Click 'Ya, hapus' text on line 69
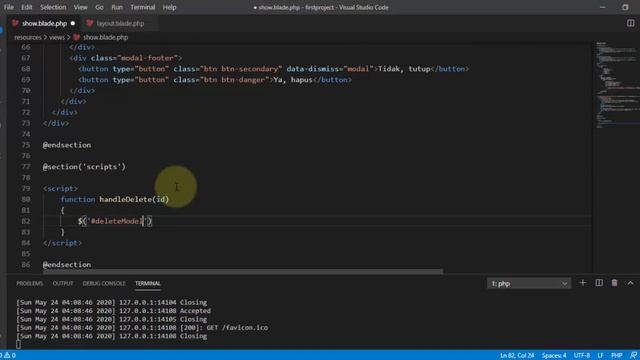640x360 pixels. click(293, 80)
